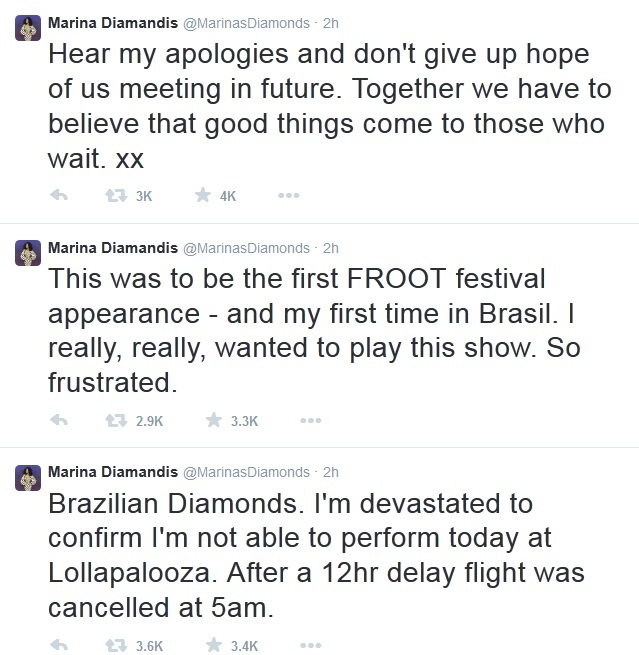639x655 pixels.
Task: Expand more options on FROOT festival tweet
Action: click(x=311, y=421)
